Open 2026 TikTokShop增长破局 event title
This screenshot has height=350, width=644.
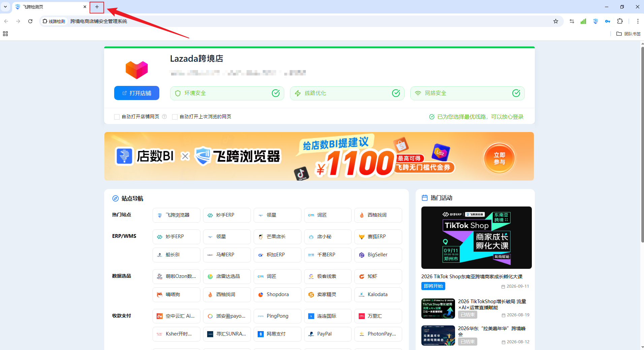click(x=492, y=305)
